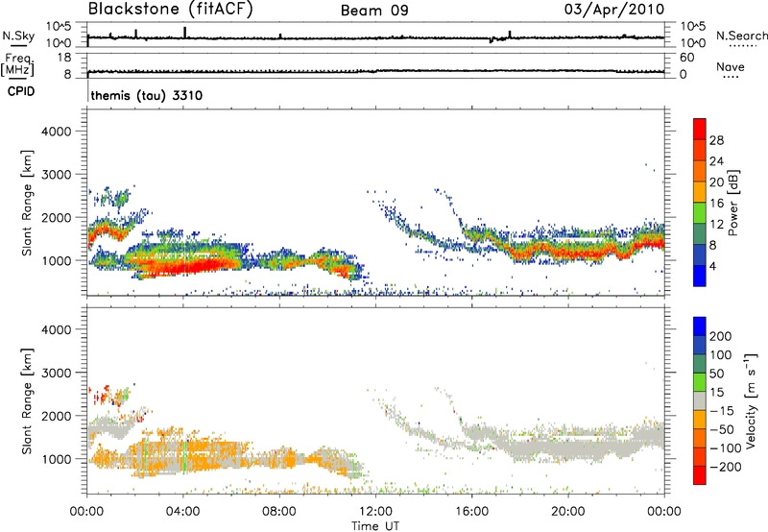Pick the yellow-orange 16–20 dB Power swatch
768x532 pixels.
[700, 192]
